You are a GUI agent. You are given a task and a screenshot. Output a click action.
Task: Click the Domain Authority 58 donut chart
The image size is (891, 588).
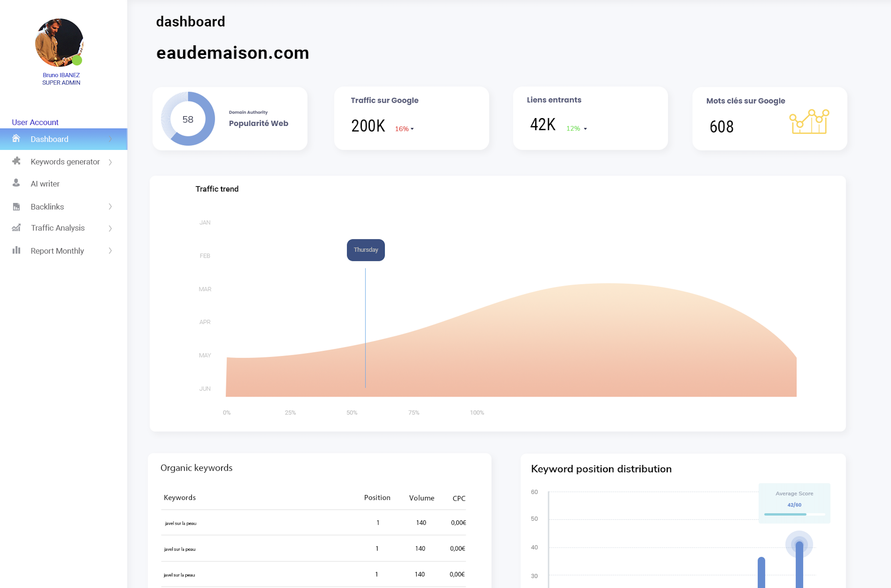pyautogui.click(x=188, y=119)
